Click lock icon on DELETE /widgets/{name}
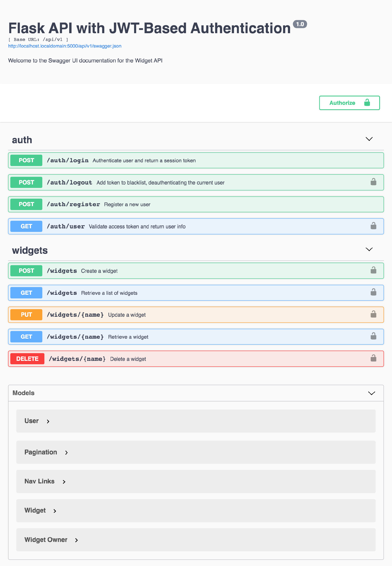The image size is (392, 566). click(373, 358)
